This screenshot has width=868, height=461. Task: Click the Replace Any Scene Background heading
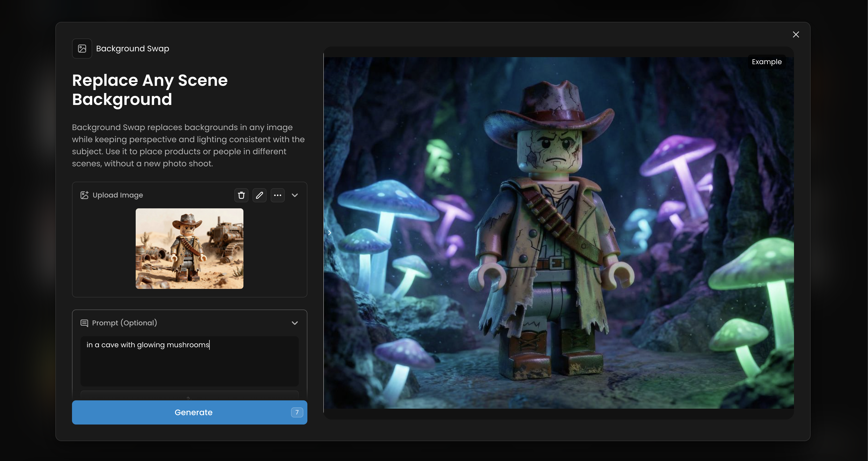tap(150, 90)
